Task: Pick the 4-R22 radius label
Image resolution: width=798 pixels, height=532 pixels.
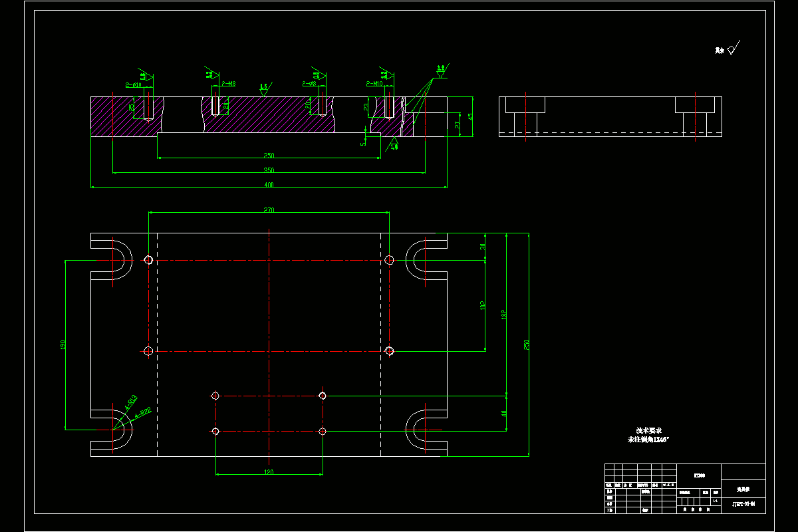Action: point(144,413)
